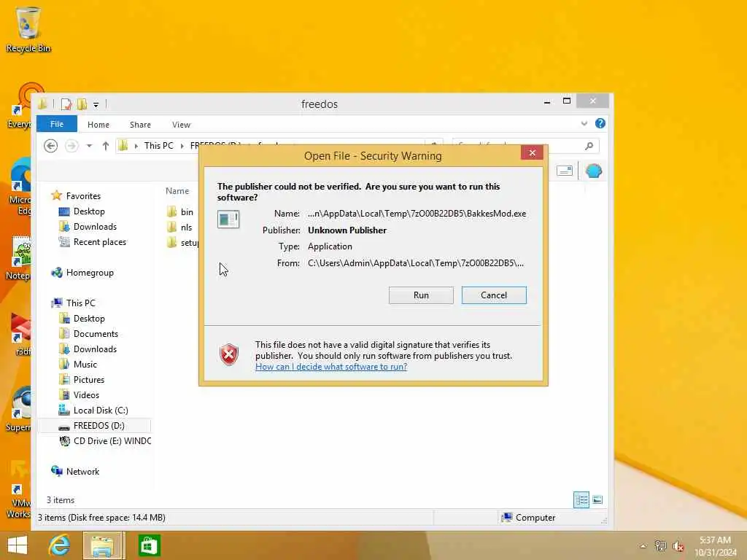Screen dimensions: 747x560
Task: Click Run in the Security Warning dialog
Action: click(421, 295)
